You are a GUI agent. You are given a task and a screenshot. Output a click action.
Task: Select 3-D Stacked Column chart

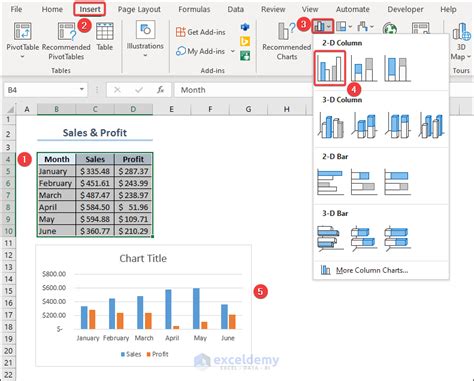tap(364, 125)
